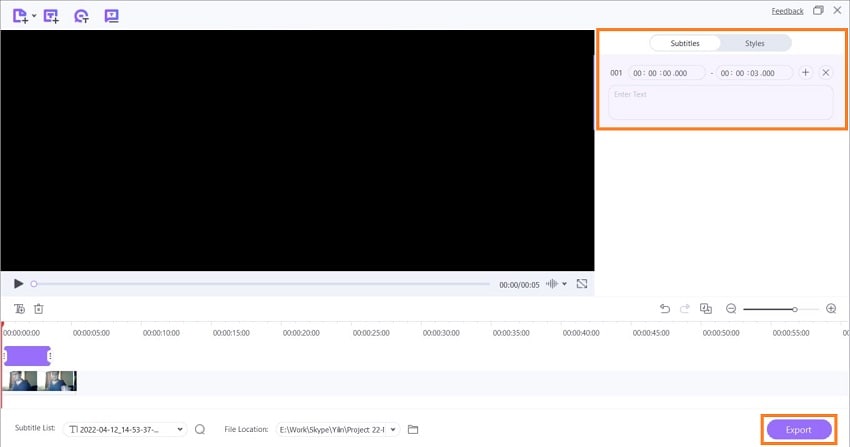Click the import subtitle screen icon
The height and width of the screenshot is (447, 850).
pyautogui.click(x=112, y=16)
